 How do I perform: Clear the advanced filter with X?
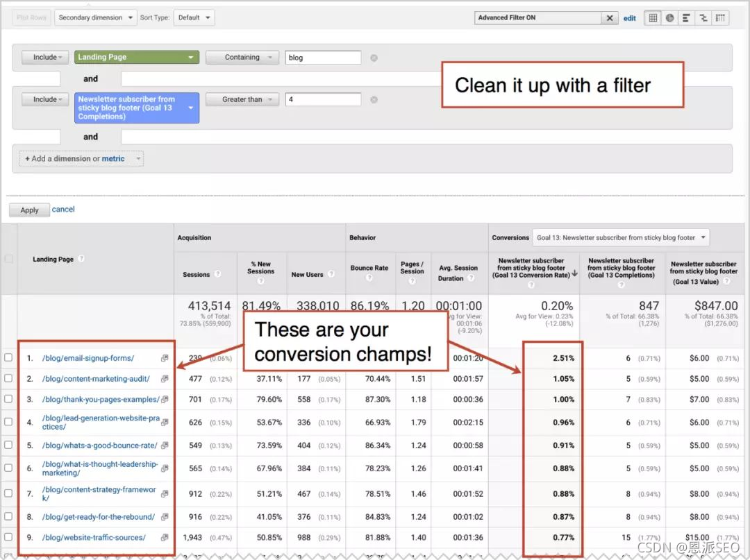pos(610,17)
